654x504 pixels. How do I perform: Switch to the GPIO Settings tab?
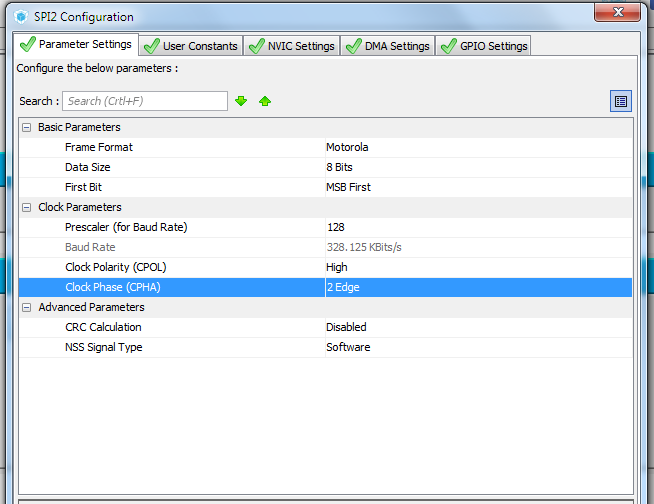click(483, 46)
